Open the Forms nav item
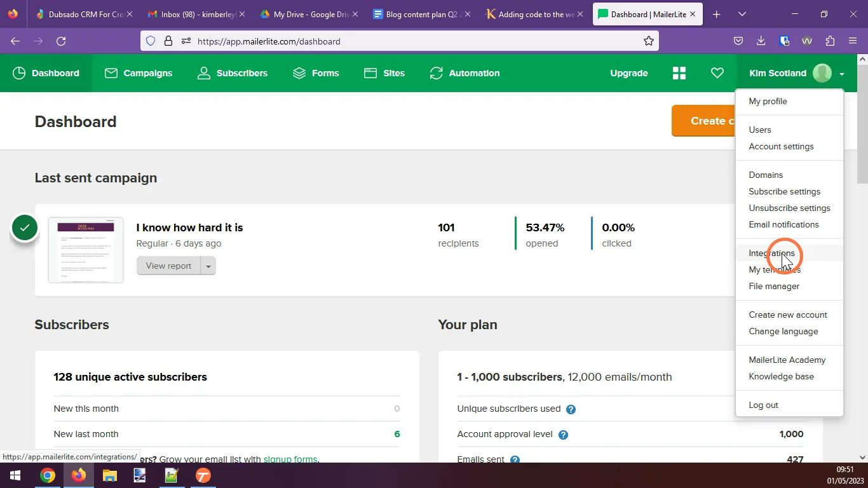This screenshot has width=868, height=488. [316, 73]
